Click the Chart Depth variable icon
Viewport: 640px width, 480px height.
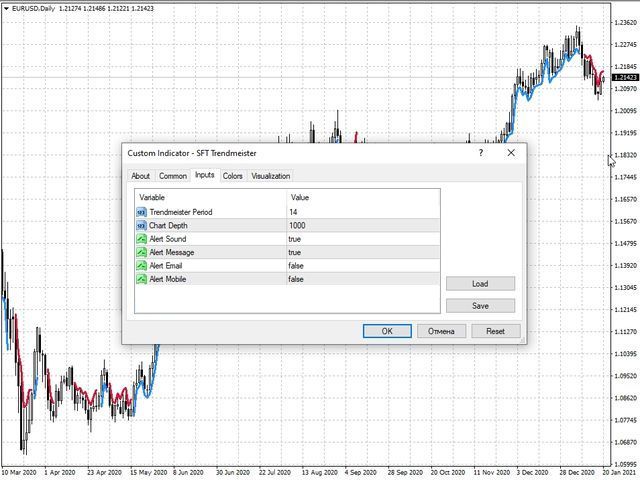tap(141, 226)
